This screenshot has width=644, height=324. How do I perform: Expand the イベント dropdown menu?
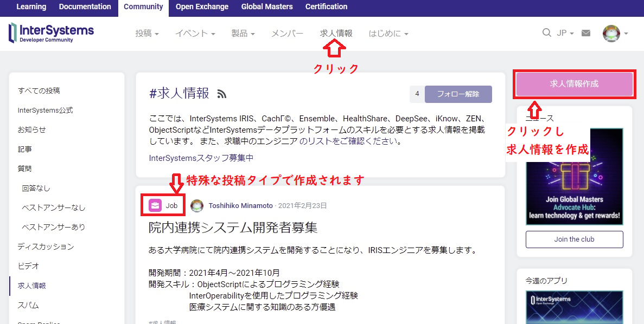click(x=195, y=34)
